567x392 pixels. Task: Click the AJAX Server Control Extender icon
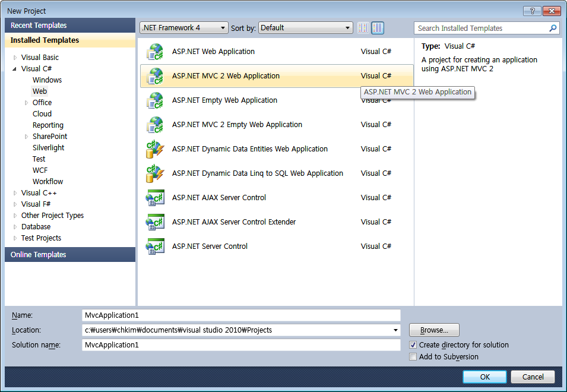155,222
